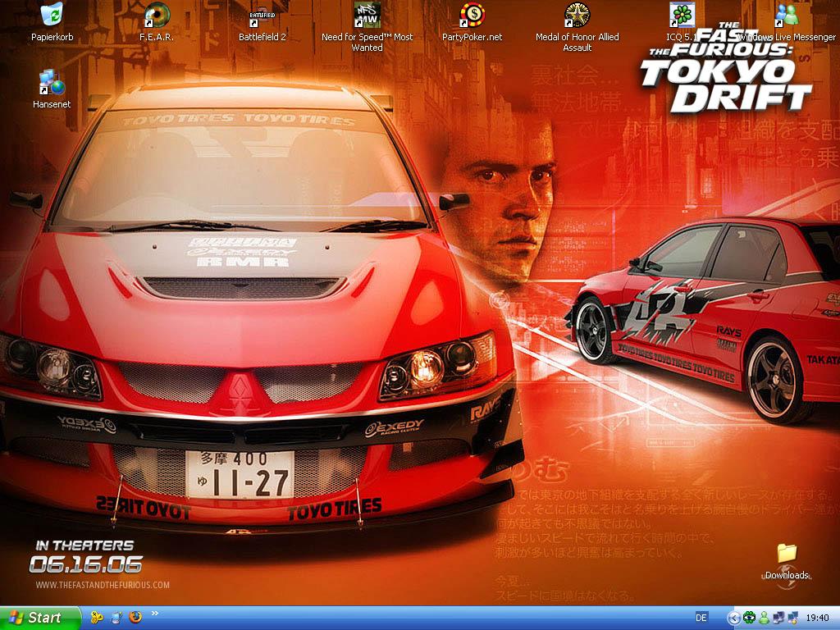Screen dimensions: 840x630
Task: Select Need for Speed Most Wanted shortcut
Action: pos(367,15)
